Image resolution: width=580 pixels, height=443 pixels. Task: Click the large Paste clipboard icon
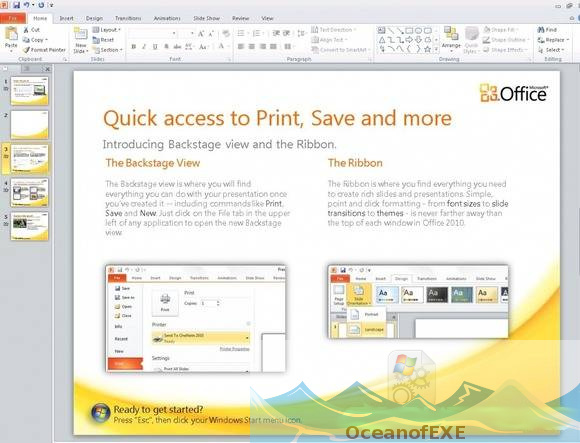point(11,34)
